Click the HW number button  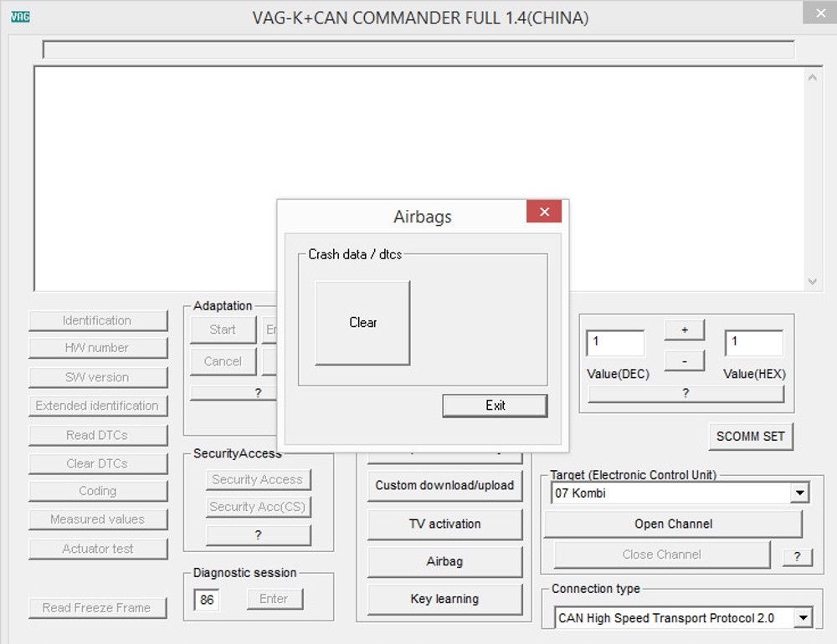pyautogui.click(x=98, y=348)
